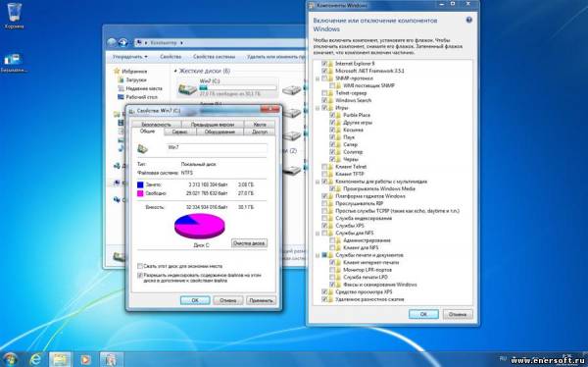Click the drive icon beside the Win7 name field
This screenshot has width=588, height=367.
click(142, 148)
